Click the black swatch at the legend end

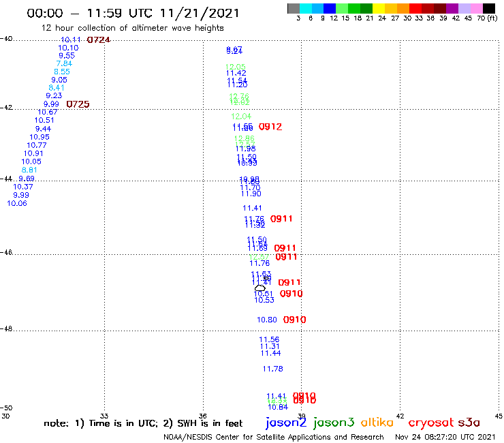488,8
